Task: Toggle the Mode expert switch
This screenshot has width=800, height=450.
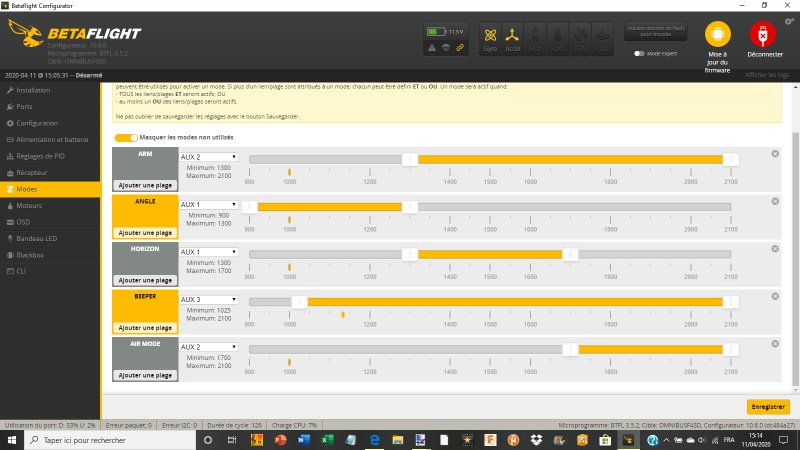Action: pos(639,53)
